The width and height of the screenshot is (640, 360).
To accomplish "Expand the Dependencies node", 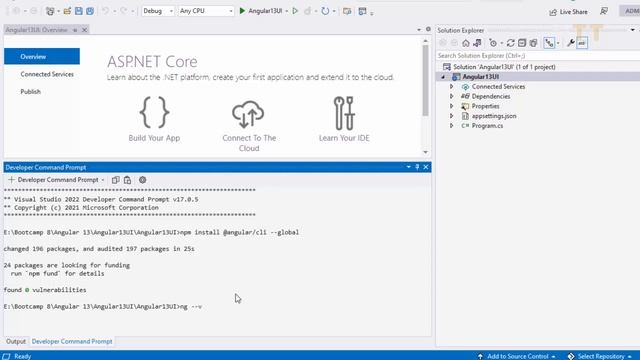I will (451, 96).
